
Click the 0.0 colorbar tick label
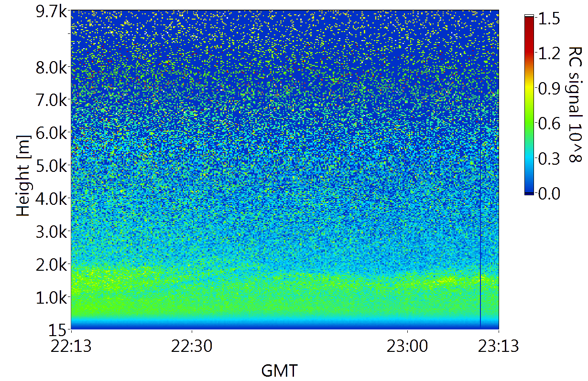(x=549, y=193)
